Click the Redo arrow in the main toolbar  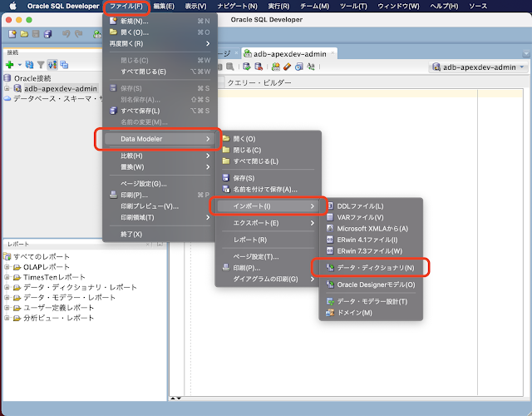[x=78, y=33]
